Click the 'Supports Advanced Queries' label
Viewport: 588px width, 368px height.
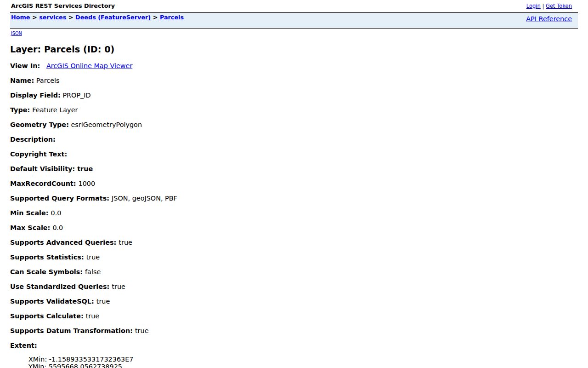point(63,242)
